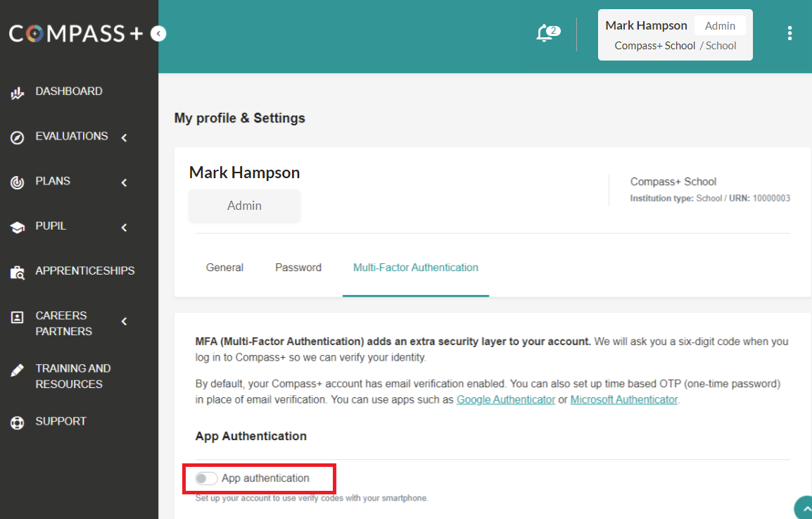Switch to the General tab
812x519 pixels.
(224, 268)
